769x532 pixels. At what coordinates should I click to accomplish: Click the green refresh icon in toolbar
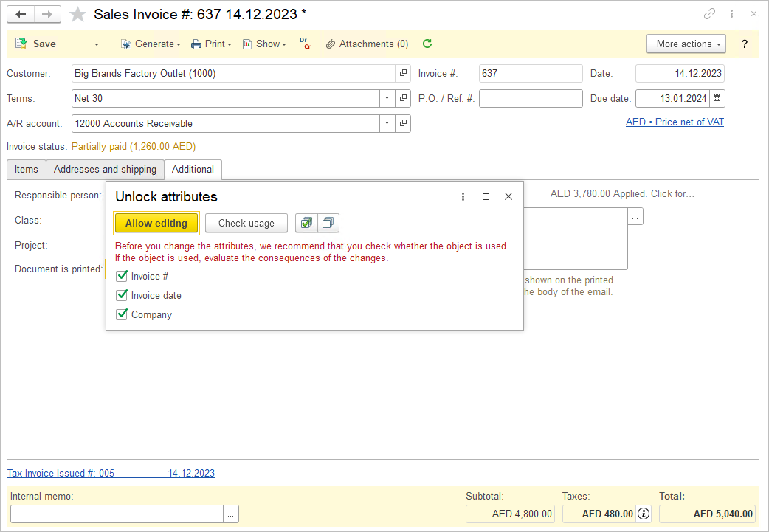[427, 44]
